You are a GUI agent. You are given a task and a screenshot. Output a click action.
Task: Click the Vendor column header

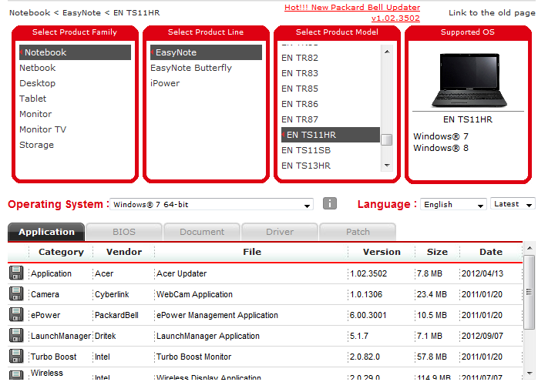click(x=124, y=252)
